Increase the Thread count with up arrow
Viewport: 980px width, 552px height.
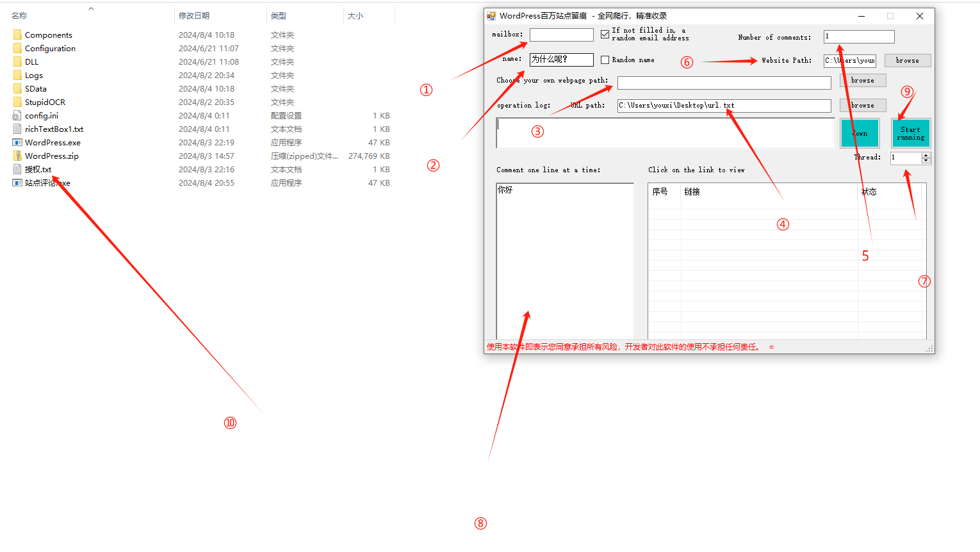tap(926, 155)
